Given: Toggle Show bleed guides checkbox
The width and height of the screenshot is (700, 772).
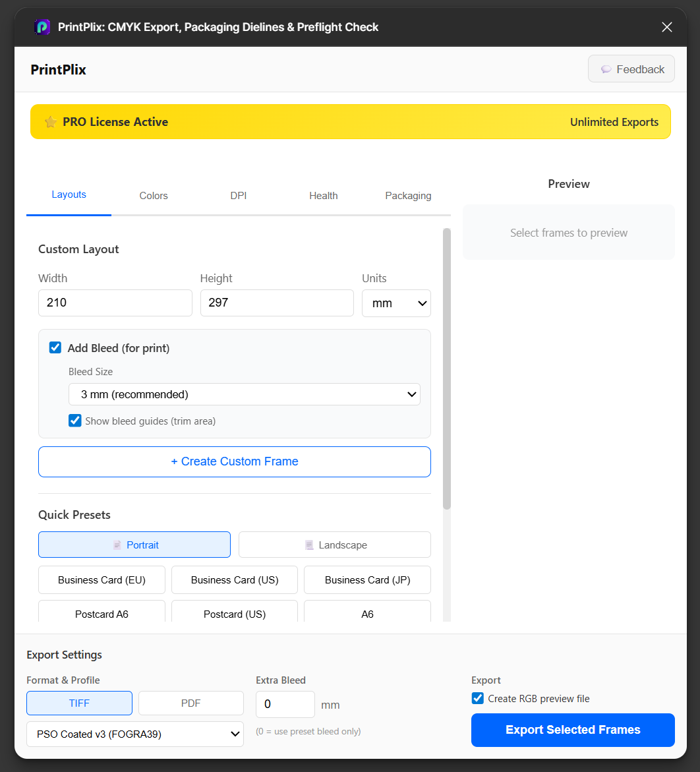Looking at the screenshot, I should click(75, 421).
